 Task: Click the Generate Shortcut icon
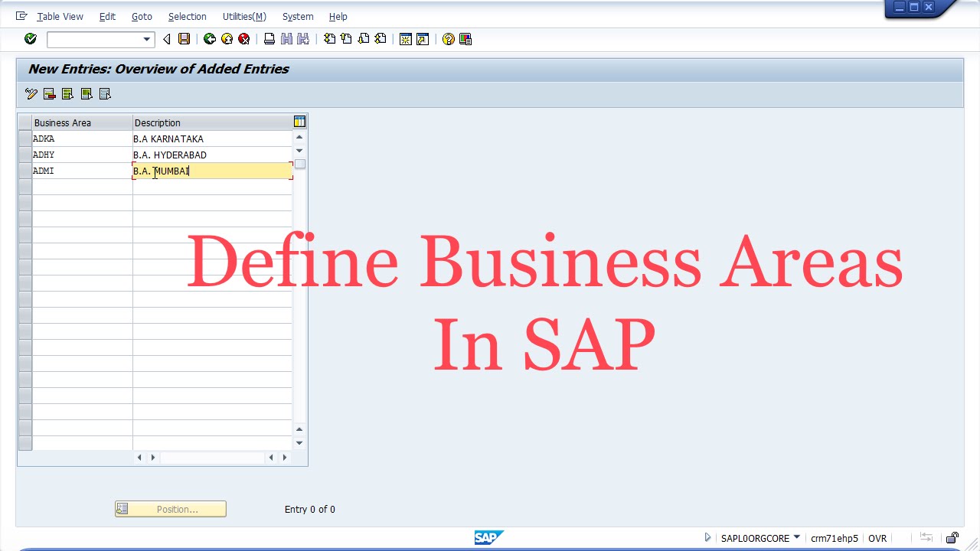[423, 39]
